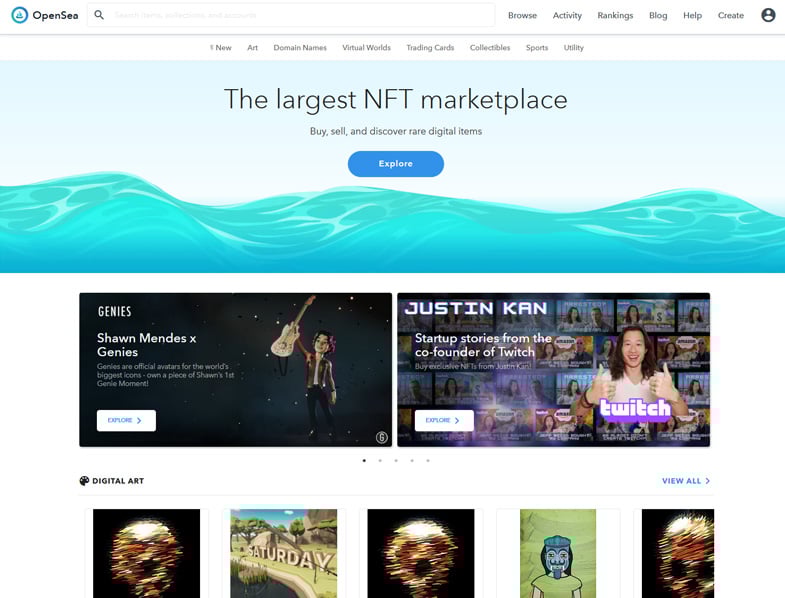
Task: Click View All for Digital Art
Action: tap(686, 481)
